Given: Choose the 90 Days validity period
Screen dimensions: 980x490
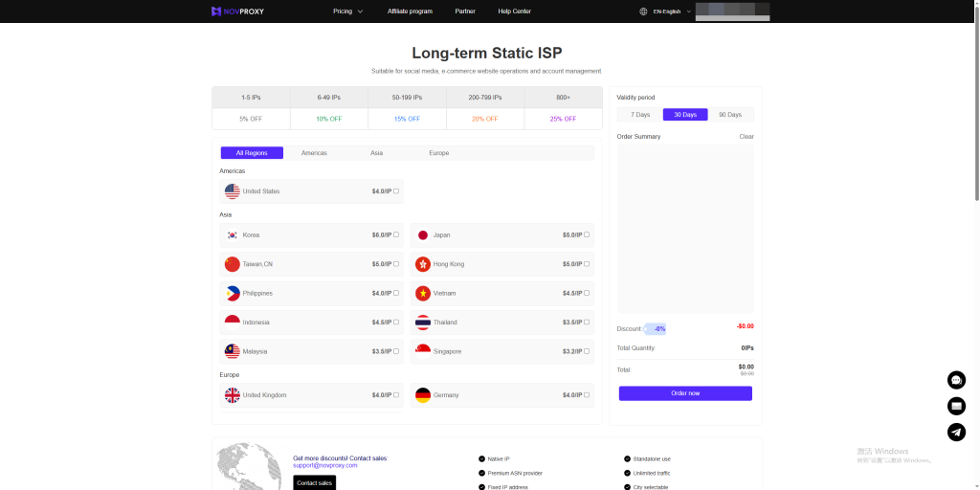Looking at the screenshot, I should pyautogui.click(x=729, y=115).
